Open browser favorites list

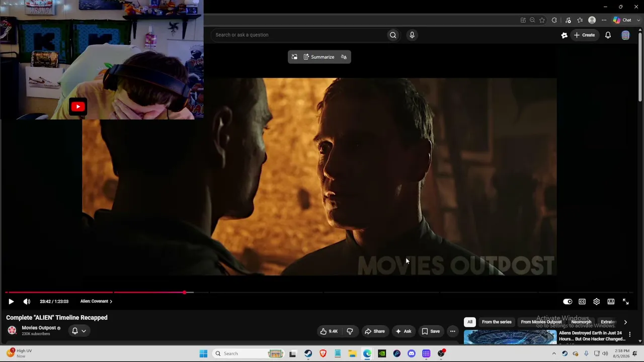pos(580,20)
